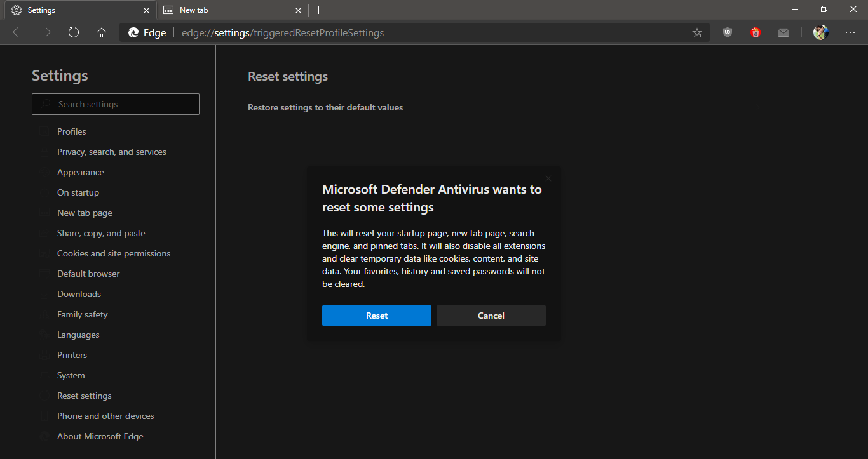Image resolution: width=868 pixels, height=459 pixels.
Task: Open a new tab with plus button
Action: coord(319,10)
